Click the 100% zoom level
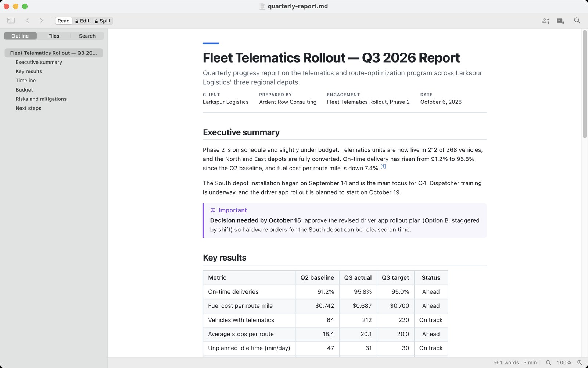Screen dimensions: 588x368 [564, 362]
